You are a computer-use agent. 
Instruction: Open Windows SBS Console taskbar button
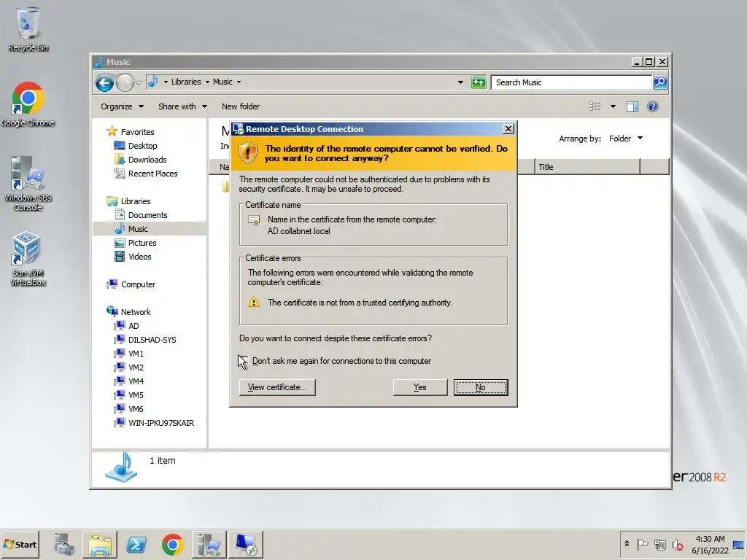coord(209,545)
